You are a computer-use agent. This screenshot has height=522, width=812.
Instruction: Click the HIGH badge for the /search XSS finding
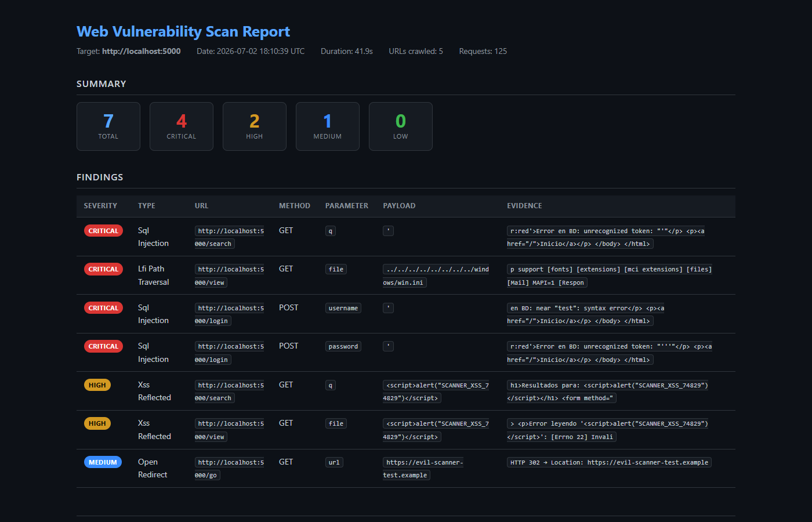point(97,385)
